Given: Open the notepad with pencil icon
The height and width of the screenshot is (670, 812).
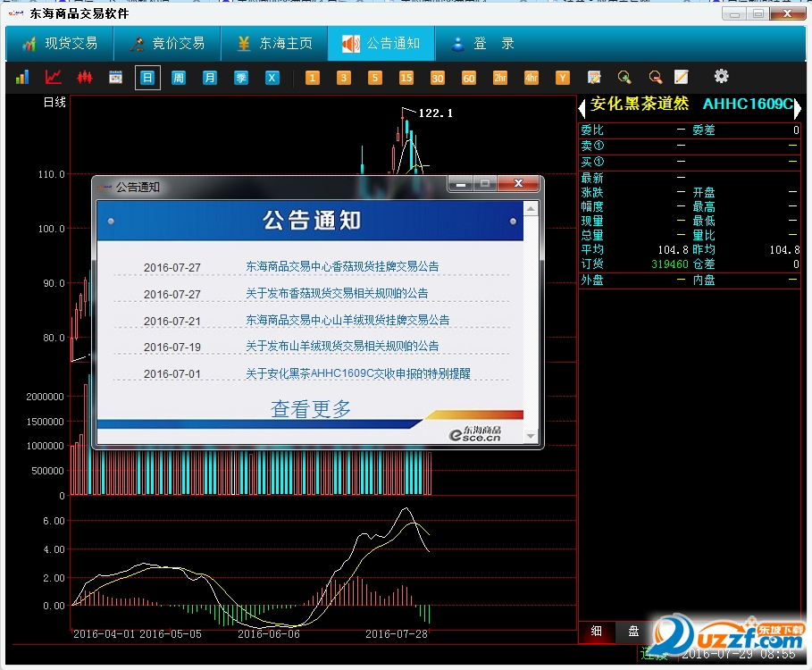Looking at the screenshot, I should pos(681,77).
